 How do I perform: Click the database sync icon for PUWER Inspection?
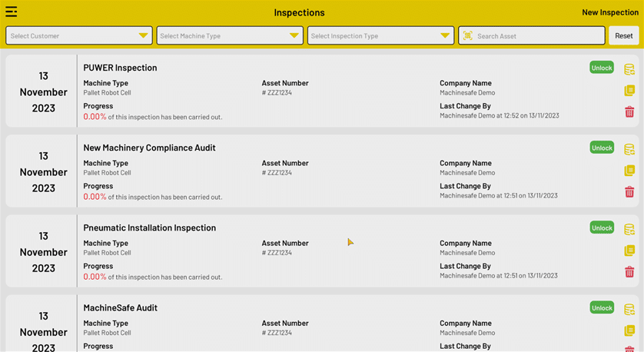[629, 70]
